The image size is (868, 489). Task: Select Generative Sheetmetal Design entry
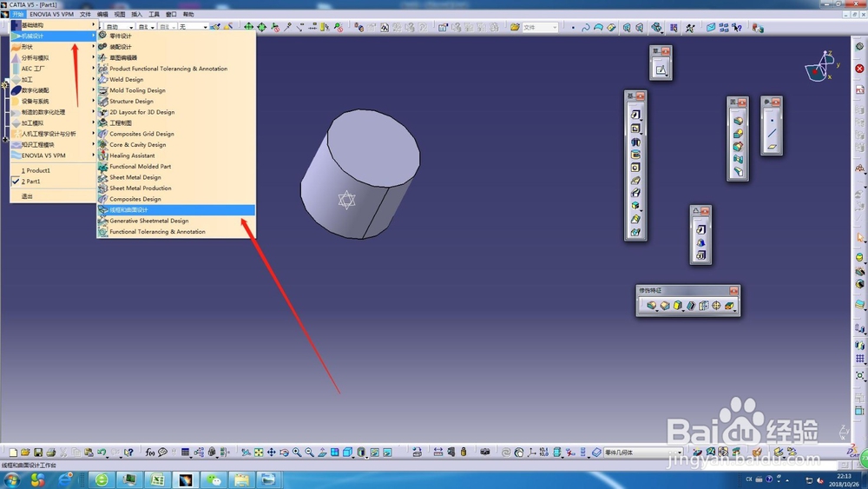tap(176, 221)
